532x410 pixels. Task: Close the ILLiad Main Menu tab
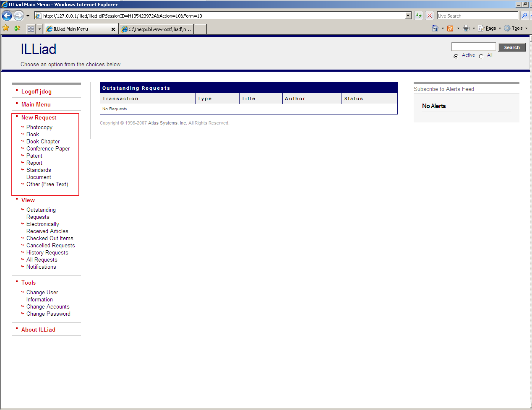point(113,29)
